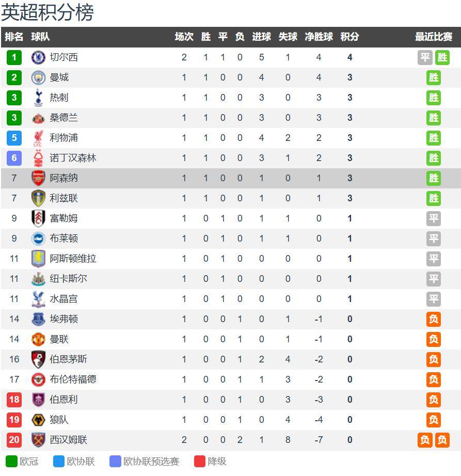The height and width of the screenshot is (476, 461).
Task: Open the 阿斯顿维拉 team link
Action: (x=73, y=259)
